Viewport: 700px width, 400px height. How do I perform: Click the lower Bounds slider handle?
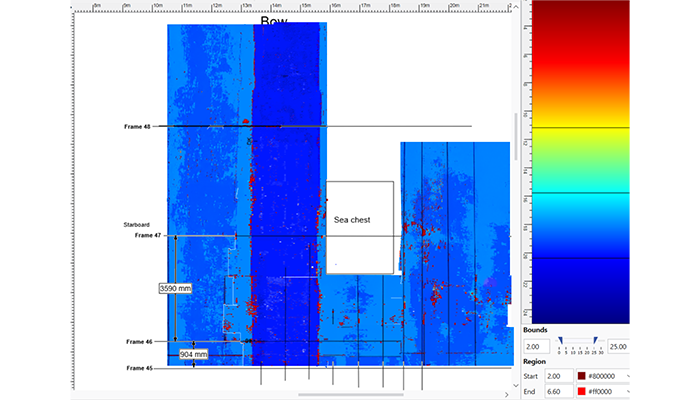560,341
